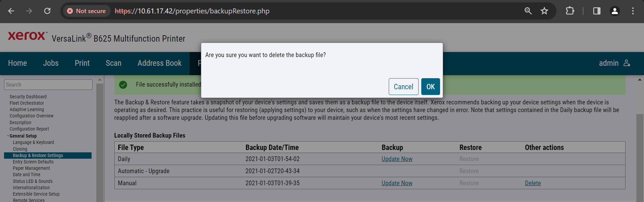644x202 pixels.
Task: Cancel the delete backup dialog
Action: [404, 87]
